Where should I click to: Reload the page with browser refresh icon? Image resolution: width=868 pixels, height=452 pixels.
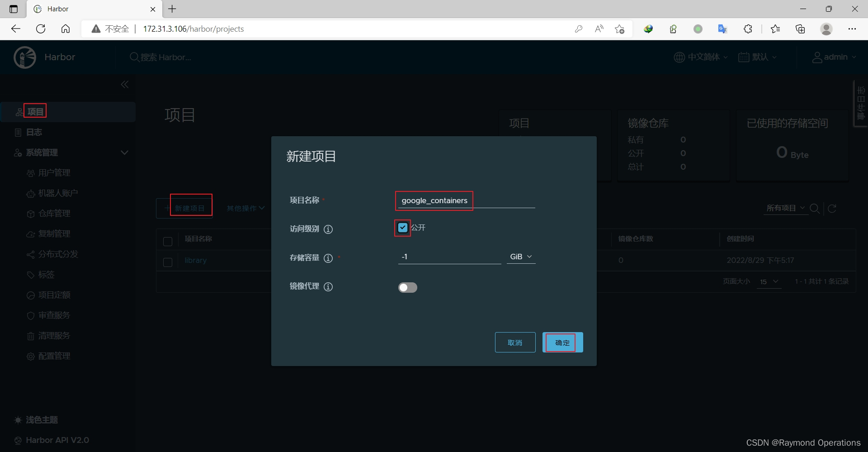[x=41, y=29]
